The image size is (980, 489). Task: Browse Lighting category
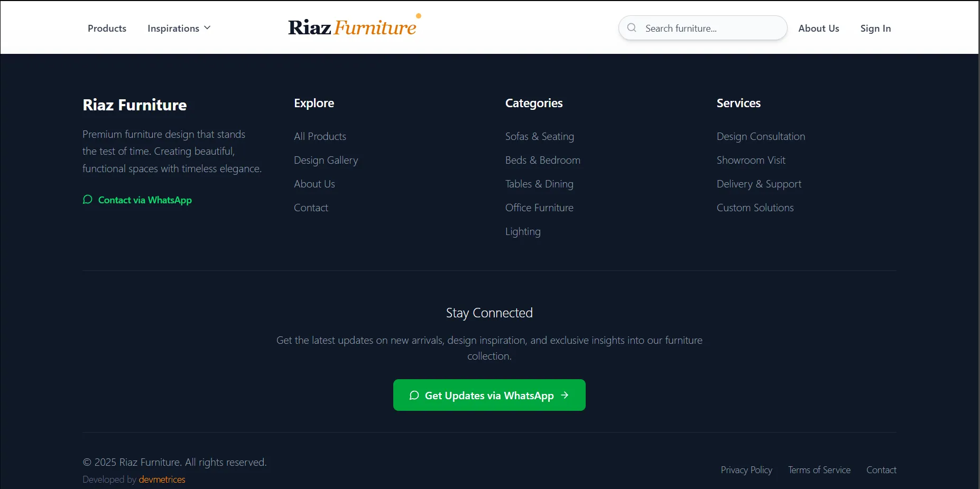523,231
